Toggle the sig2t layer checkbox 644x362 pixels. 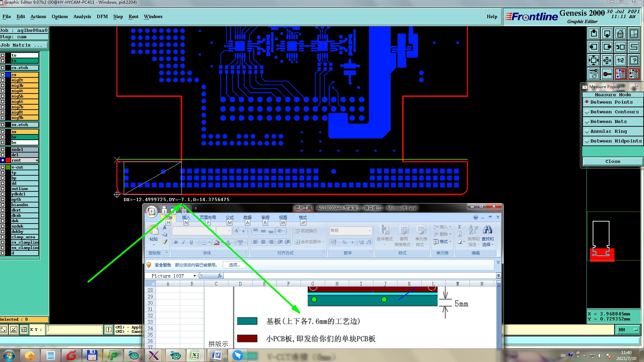click(x=3, y=80)
